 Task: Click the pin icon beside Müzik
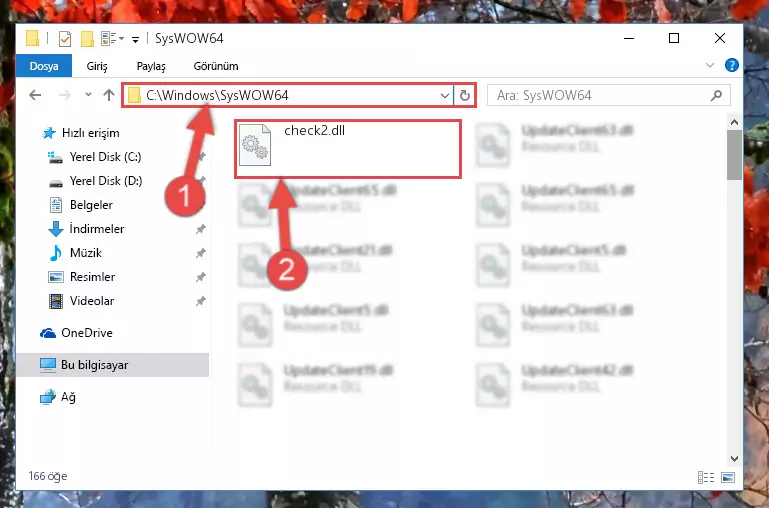click(x=201, y=253)
